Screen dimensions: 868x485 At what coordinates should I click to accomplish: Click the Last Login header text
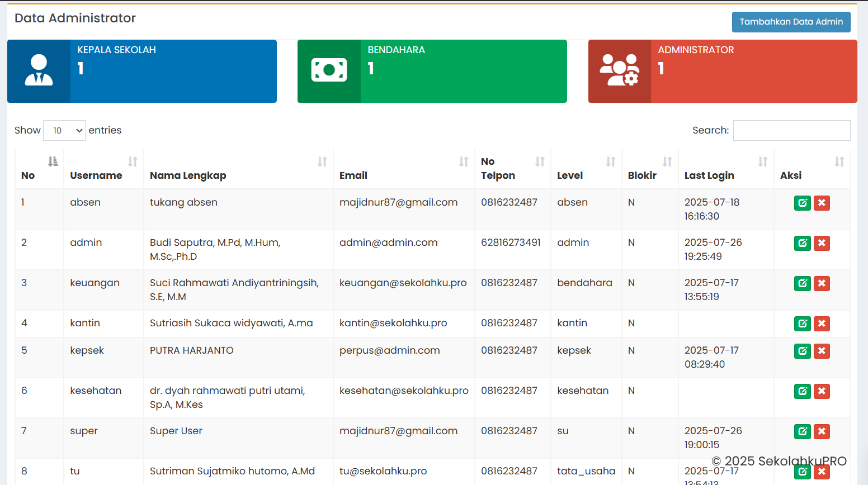[x=709, y=175]
